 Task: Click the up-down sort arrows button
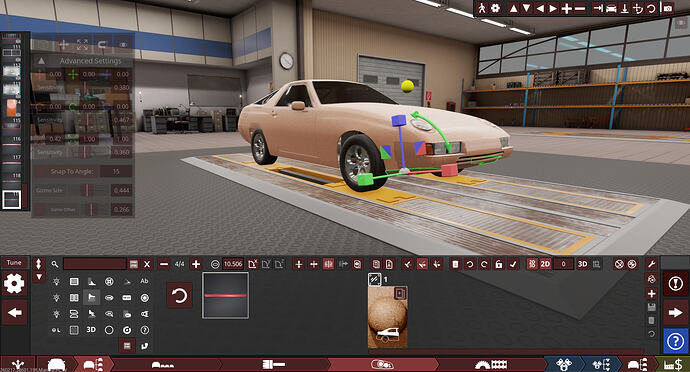coord(39,264)
